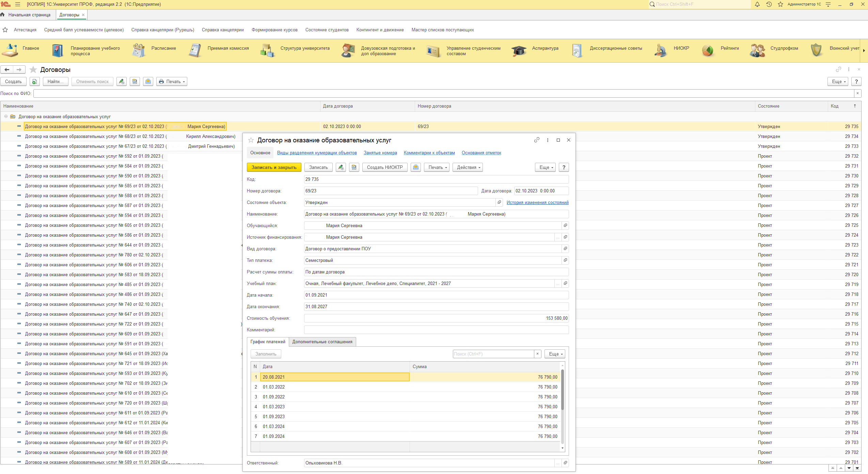Screen dimensions: 868x474
Task: Collapse the Договор на оказание образовательных услуг group
Action: point(6,116)
